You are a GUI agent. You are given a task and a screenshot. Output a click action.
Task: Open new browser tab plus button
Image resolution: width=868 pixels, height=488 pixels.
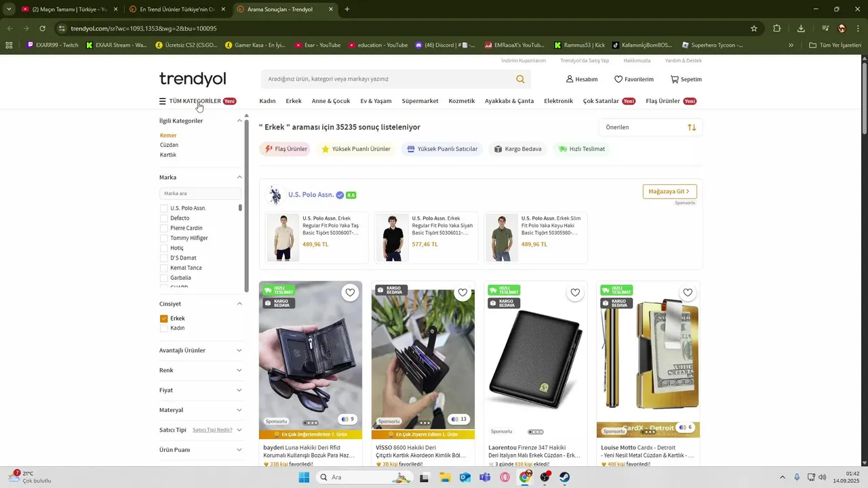[347, 9]
